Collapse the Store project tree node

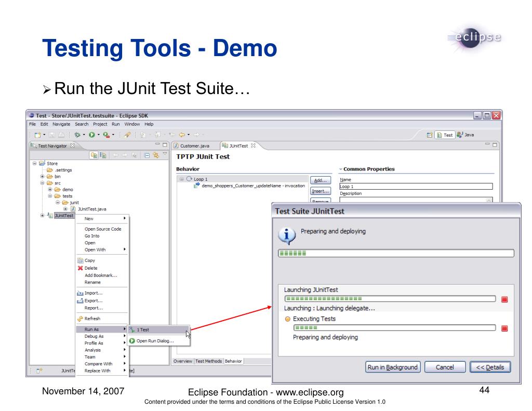click(35, 163)
